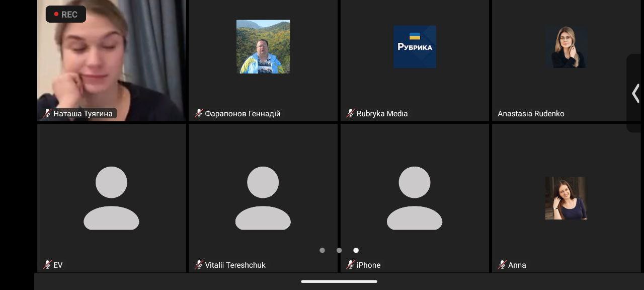Select Anna's profile photo thumbnail
The image size is (644, 290).
click(566, 198)
